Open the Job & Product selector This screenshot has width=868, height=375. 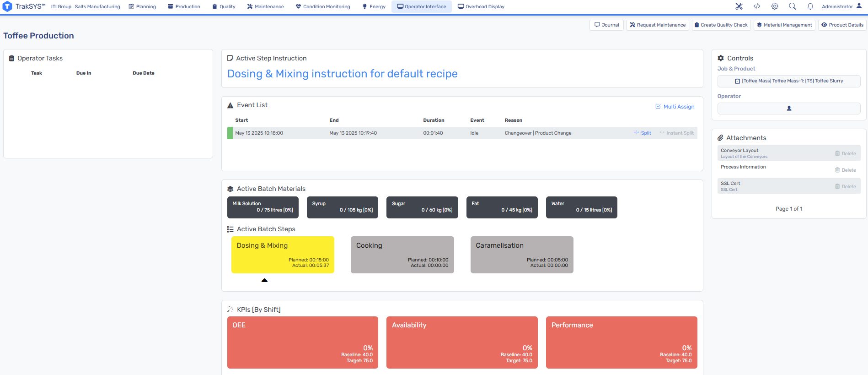789,81
